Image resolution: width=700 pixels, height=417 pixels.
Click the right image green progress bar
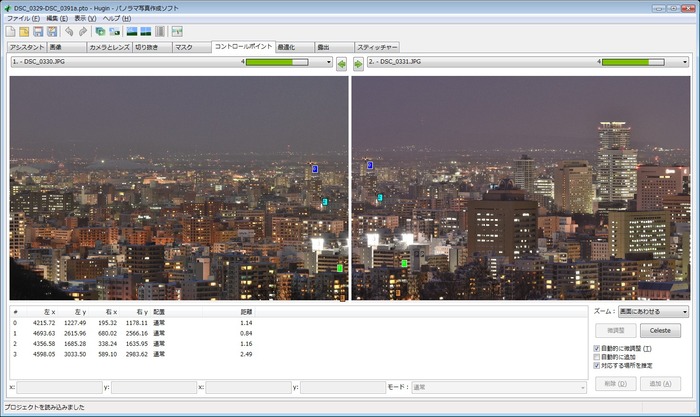point(633,62)
